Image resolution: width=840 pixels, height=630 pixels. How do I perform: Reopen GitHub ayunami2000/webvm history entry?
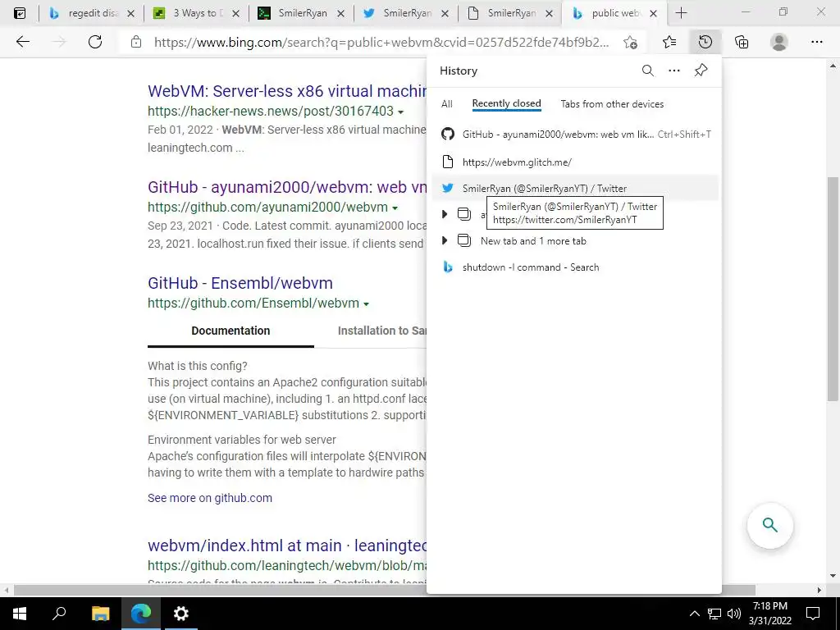click(575, 135)
